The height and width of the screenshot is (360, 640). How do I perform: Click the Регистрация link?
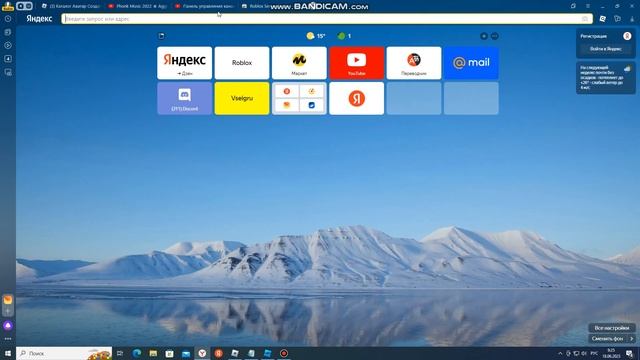[x=593, y=36]
